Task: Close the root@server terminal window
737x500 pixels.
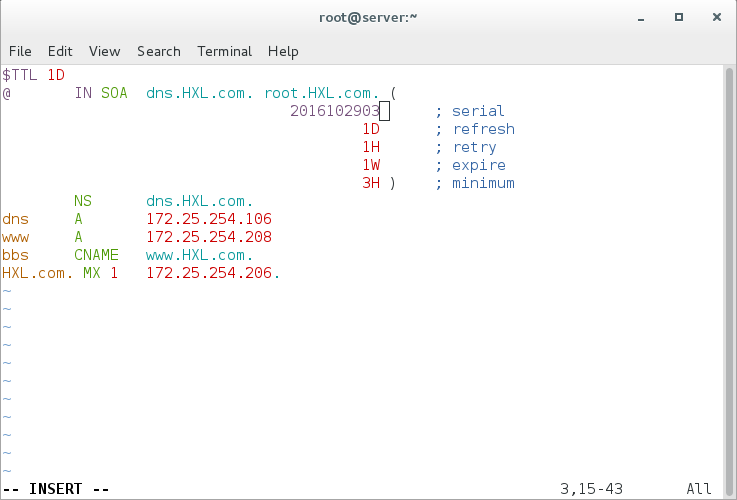Action: (x=717, y=17)
